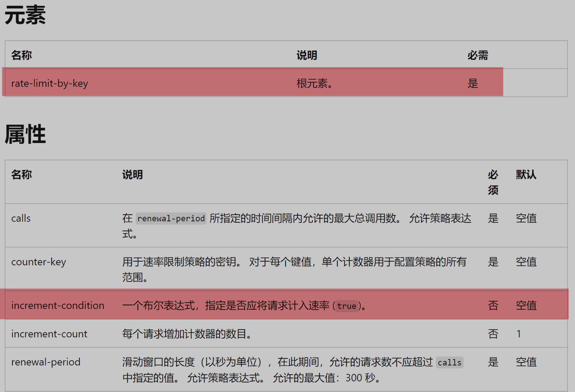Select the increment-condition attribute name
The image size is (575, 392).
click(x=58, y=305)
